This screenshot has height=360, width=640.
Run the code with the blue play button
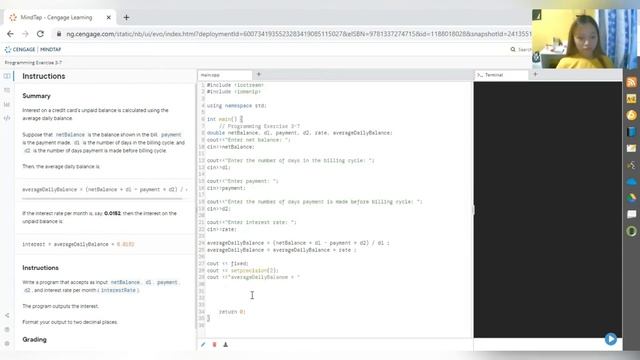click(x=611, y=339)
